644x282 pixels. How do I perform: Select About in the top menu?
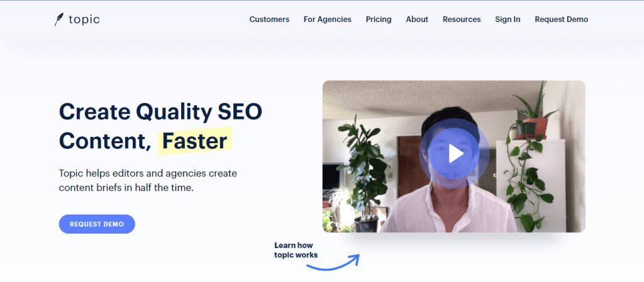[417, 19]
